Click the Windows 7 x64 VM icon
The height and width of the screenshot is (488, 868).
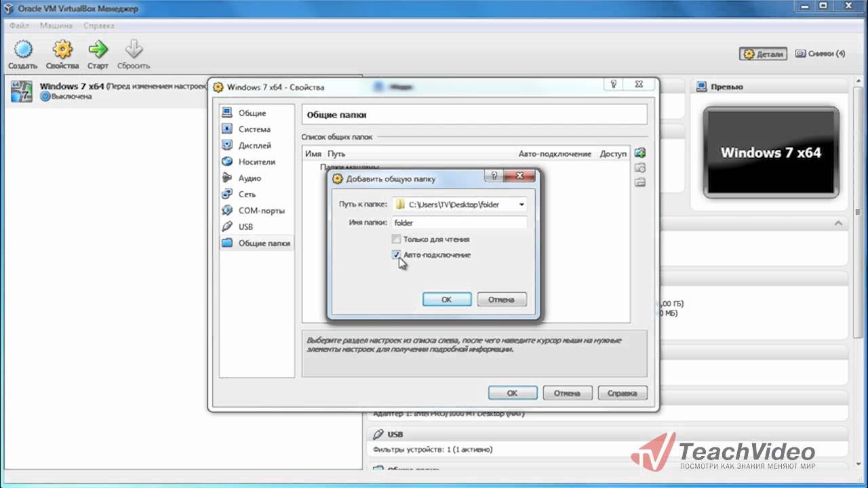coord(22,91)
